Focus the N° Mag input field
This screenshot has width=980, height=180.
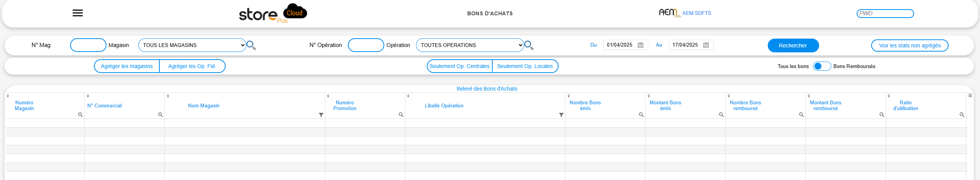88,45
